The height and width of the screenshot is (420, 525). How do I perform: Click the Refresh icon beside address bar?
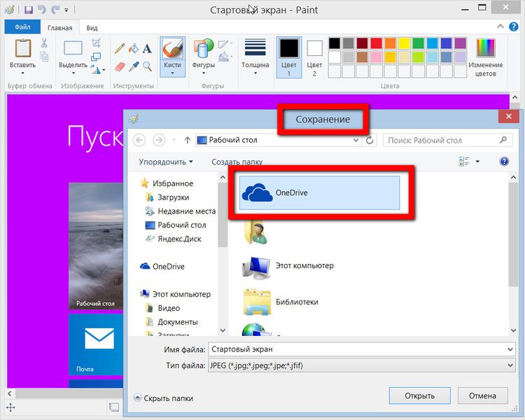tap(370, 140)
